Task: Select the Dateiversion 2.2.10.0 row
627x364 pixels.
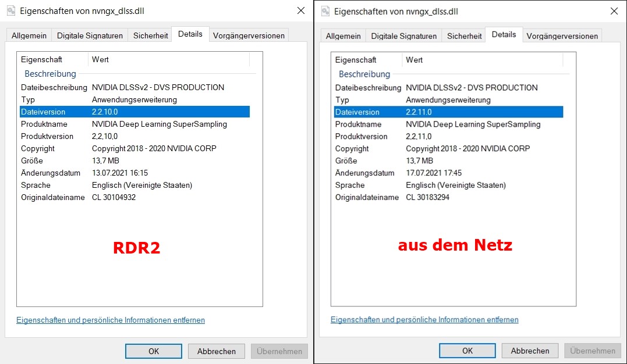Action: (x=134, y=112)
